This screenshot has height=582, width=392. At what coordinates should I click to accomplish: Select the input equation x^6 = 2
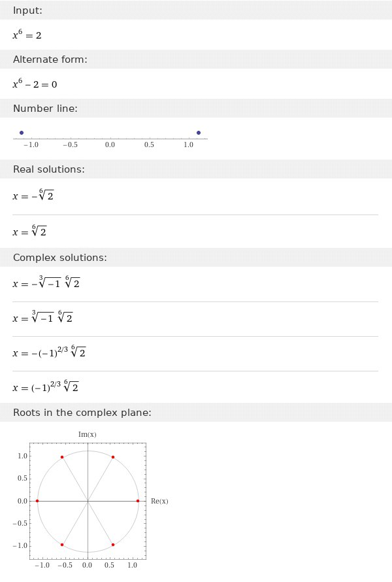[x=27, y=35]
